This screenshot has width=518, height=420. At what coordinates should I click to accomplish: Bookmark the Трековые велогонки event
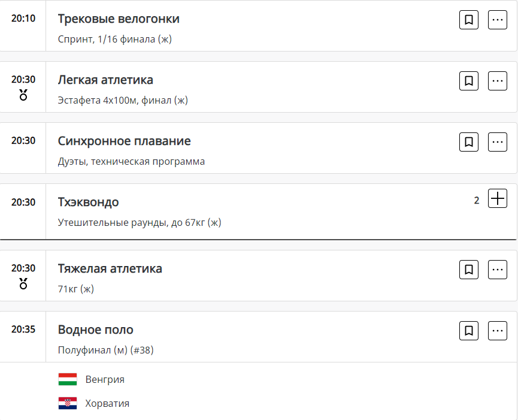tap(469, 20)
